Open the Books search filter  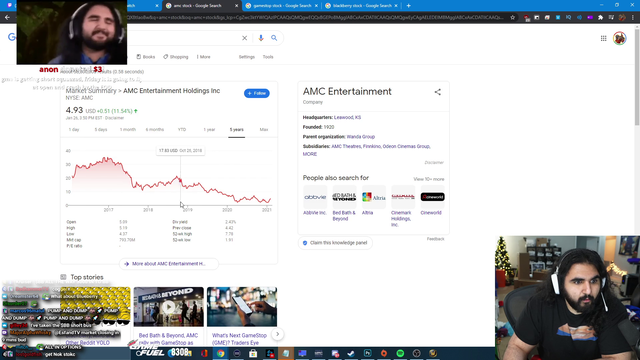point(146,57)
